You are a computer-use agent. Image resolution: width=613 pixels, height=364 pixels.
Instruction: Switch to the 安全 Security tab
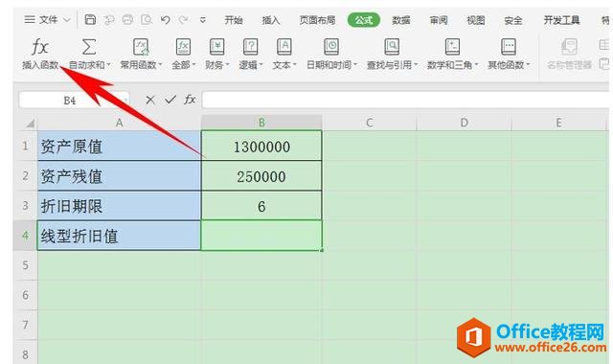(x=513, y=20)
